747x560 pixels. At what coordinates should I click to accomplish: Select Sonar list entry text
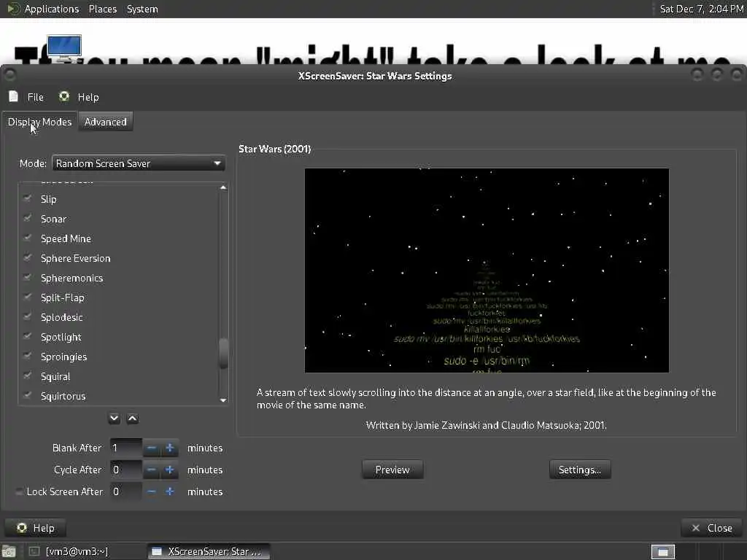coord(53,219)
